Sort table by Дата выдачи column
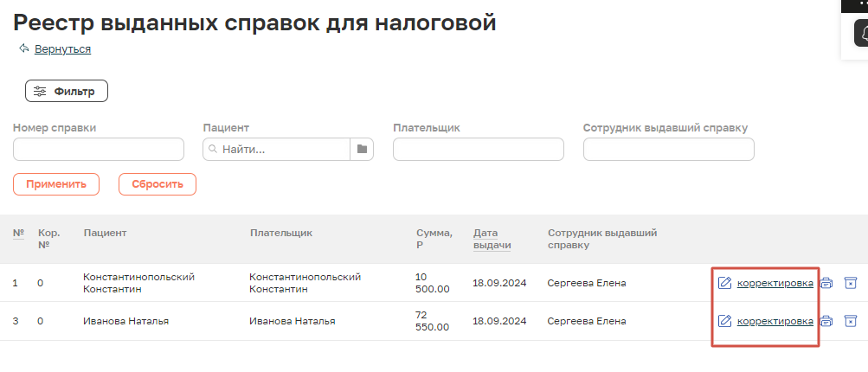The width and height of the screenshot is (868, 372). 492,239
